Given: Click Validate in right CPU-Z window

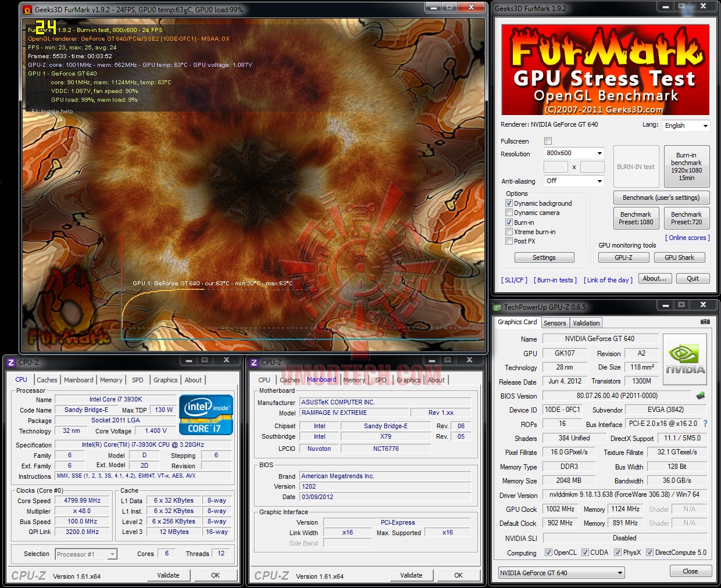Looking at the screenshot, I should point(411,575).
